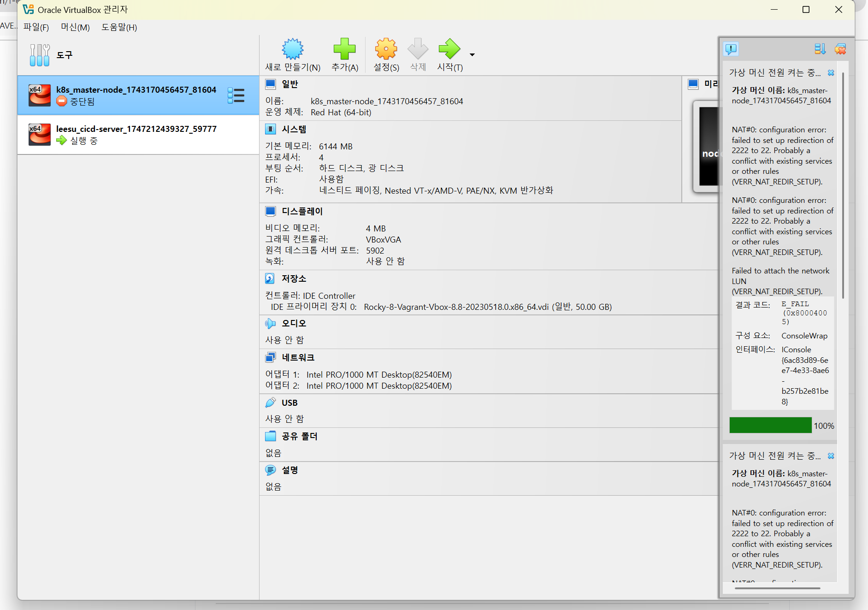Screen dimensions: 868x610
Task: Click the Delete (삭제) toolbar icon
Action: (x=418, y=49)
